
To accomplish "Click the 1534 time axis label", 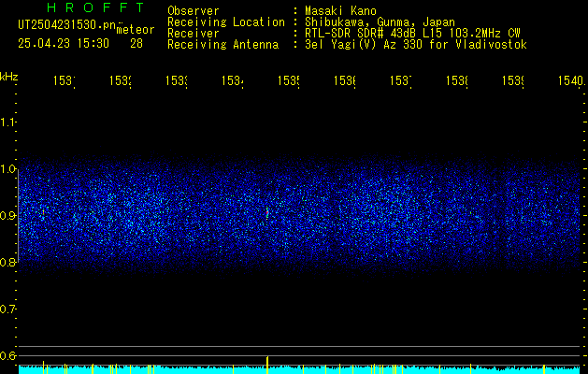I will point(233,81).
